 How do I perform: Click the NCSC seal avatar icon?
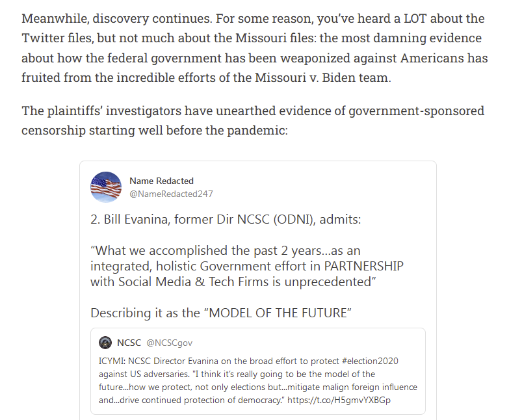tap(105, 343)
